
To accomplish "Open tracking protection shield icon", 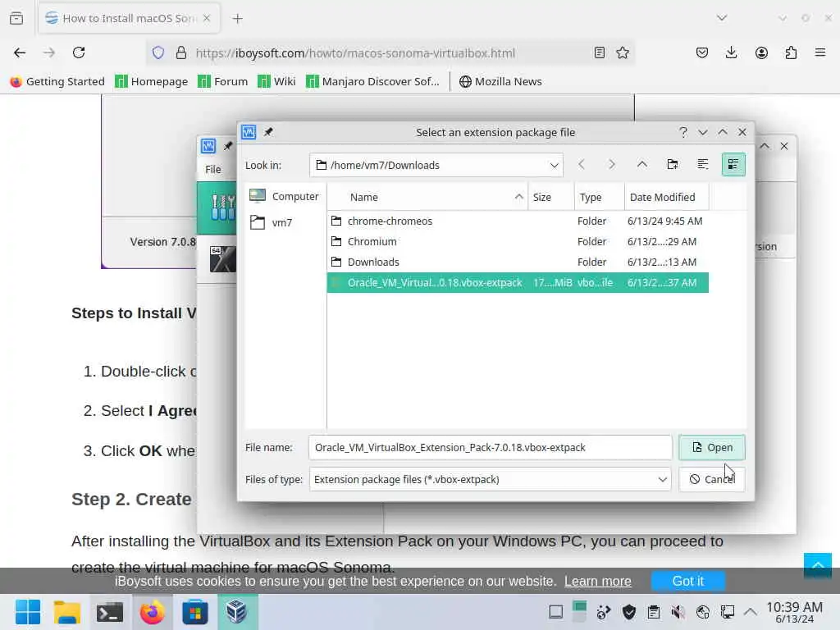I will coord(158,52).
